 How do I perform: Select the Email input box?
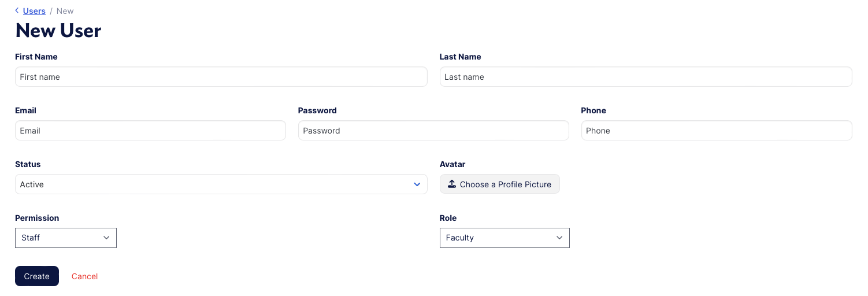click(150, 131)
